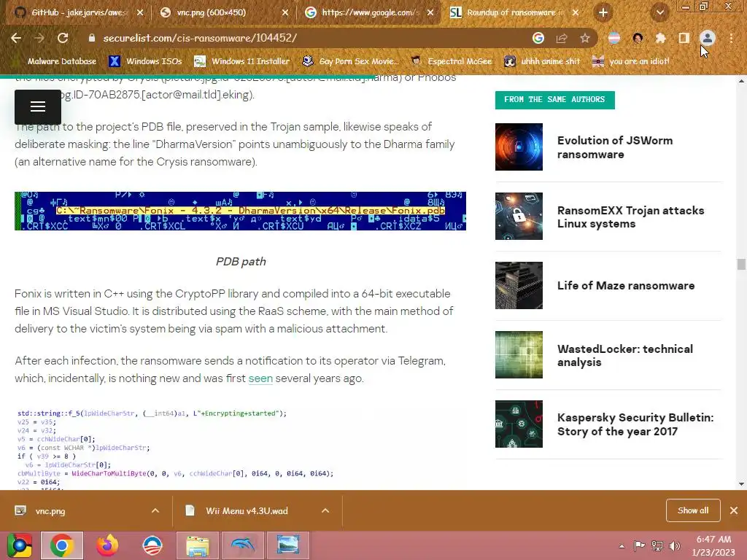Click the RansomEXX article thumbnail
This screenshot has width=747, height=560.
pos(519,216)
